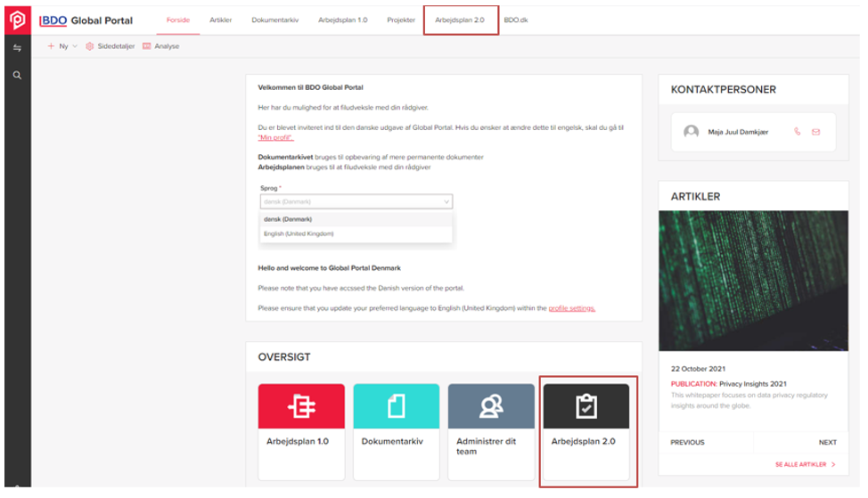The width and height of the screenshot is (868, 498).
Task: Click the Arbejdsplan 2.0 tile label
Action: click(584, 441)
